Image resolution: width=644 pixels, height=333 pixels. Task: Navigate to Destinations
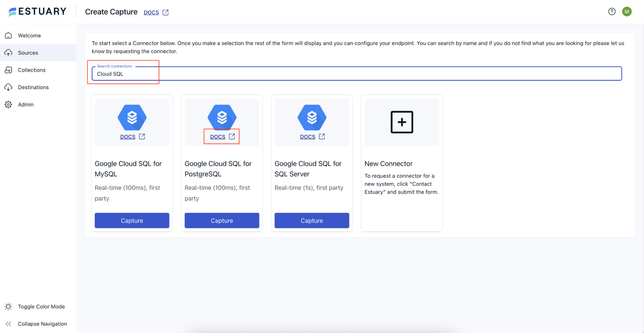click(x=38, y=87)
